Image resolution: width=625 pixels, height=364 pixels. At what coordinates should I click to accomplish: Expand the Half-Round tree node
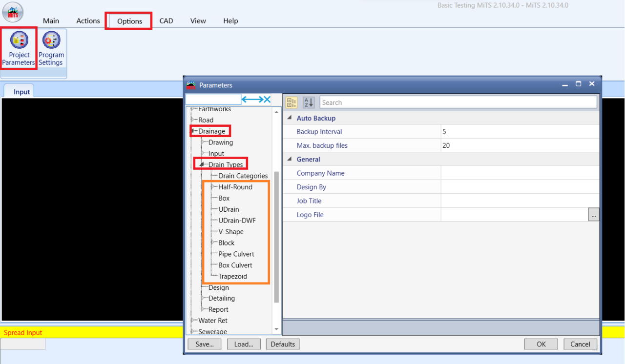click(212, 187)
